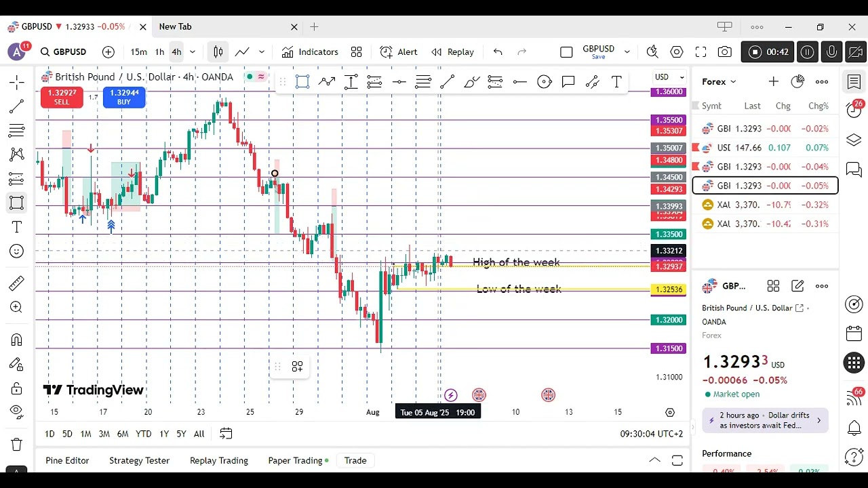The image size is (868, 488).
Task: Open the Alerts panel clock icon
Action: pos(854,110)
